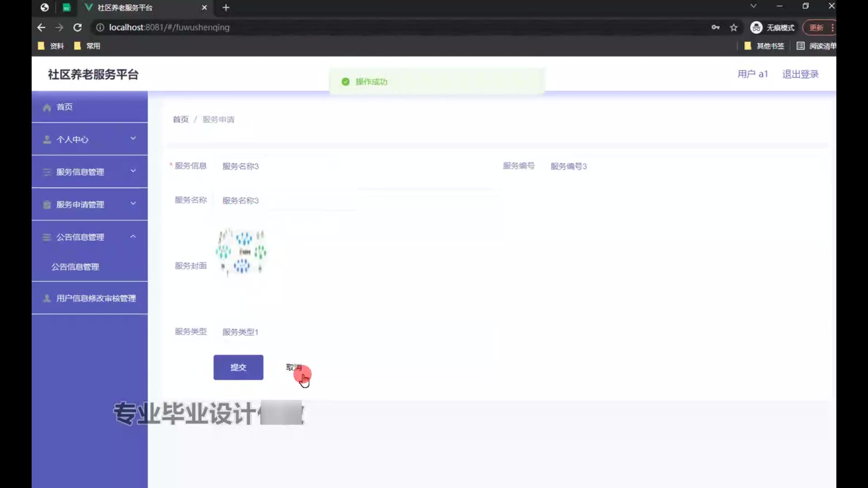The image size is (868, 488).
Task: Click the 取消 cancel button
Action: click(x=294, y=367)
